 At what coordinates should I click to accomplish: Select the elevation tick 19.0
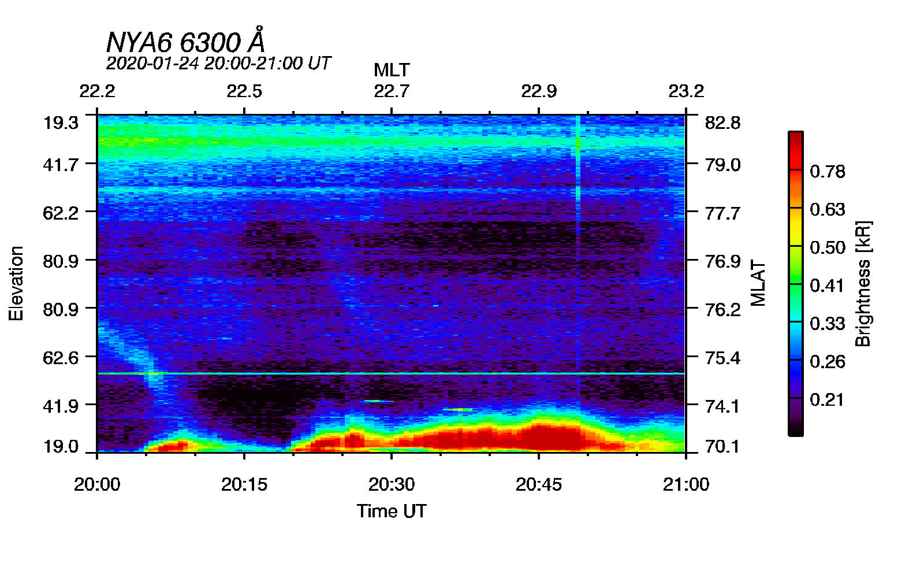pyautogui.click(x=61, y=446)
